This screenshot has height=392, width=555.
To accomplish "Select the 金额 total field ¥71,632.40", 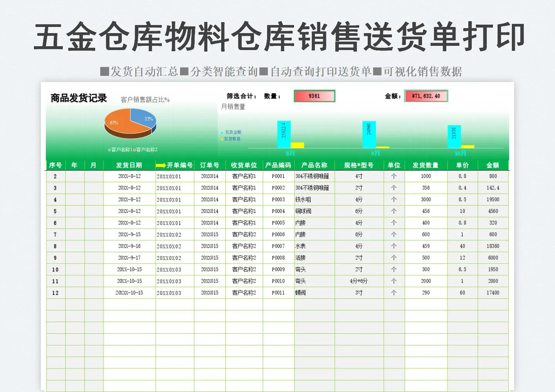I will coord(426,96).
